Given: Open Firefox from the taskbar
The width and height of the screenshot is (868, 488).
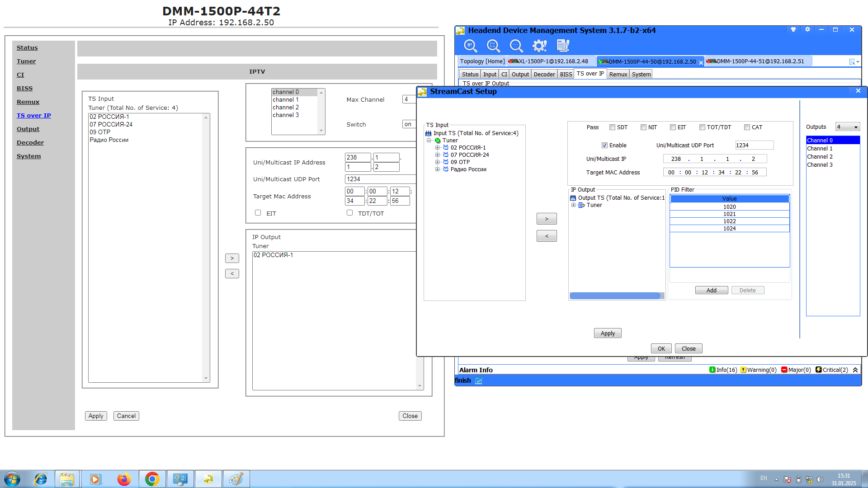Looking at the screenshot, I should (123, 479).
